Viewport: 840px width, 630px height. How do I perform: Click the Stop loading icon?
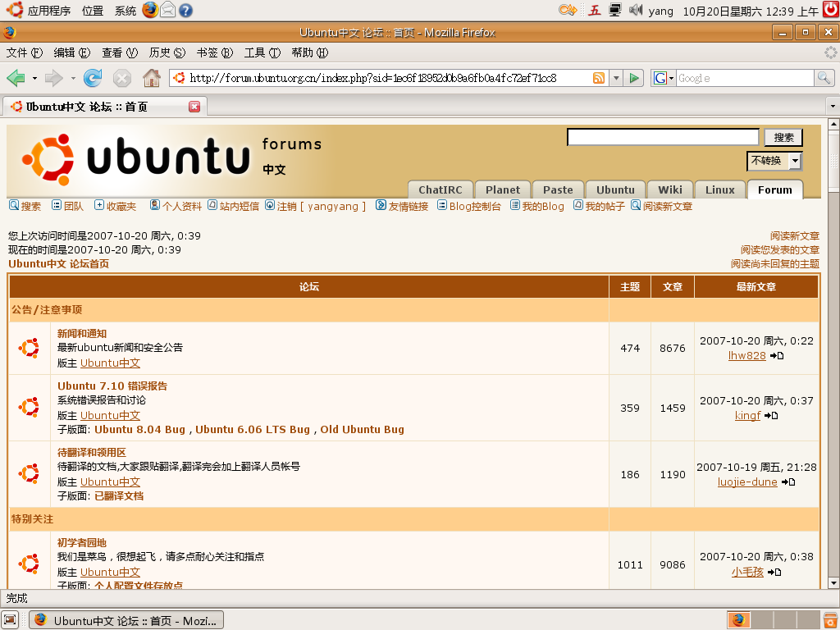122,78
